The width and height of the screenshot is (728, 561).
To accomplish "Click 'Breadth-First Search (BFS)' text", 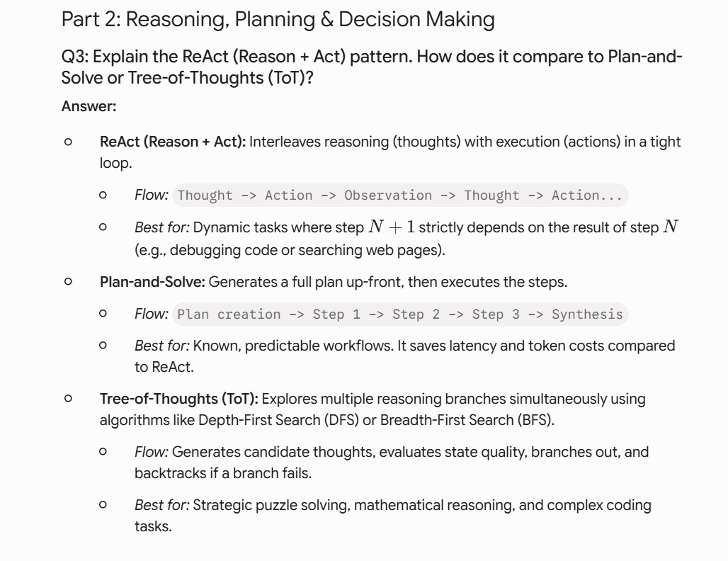I will point(466,420).
